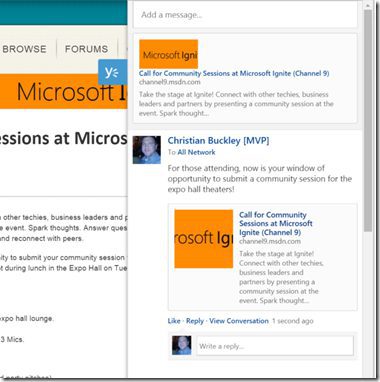Open Christian Buckley [MVP] profile link
The width and height of the screenshot is (380, 382).
click(218, 140)
